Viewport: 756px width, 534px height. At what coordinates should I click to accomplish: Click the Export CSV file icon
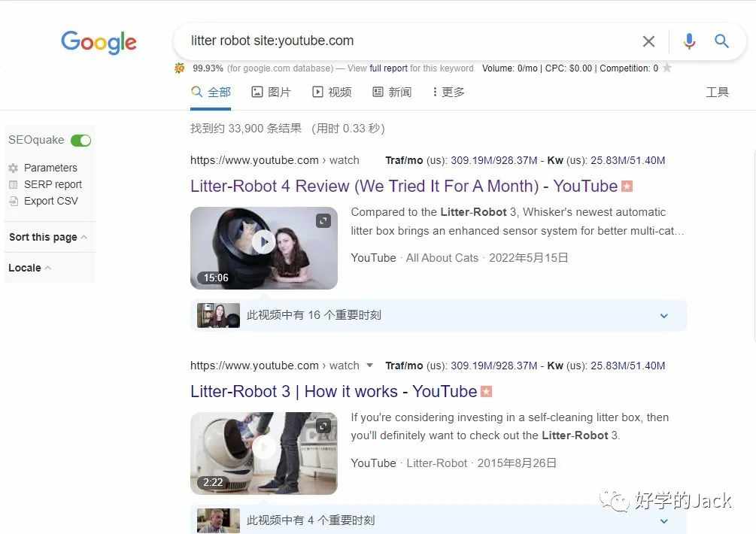[14, 201]
